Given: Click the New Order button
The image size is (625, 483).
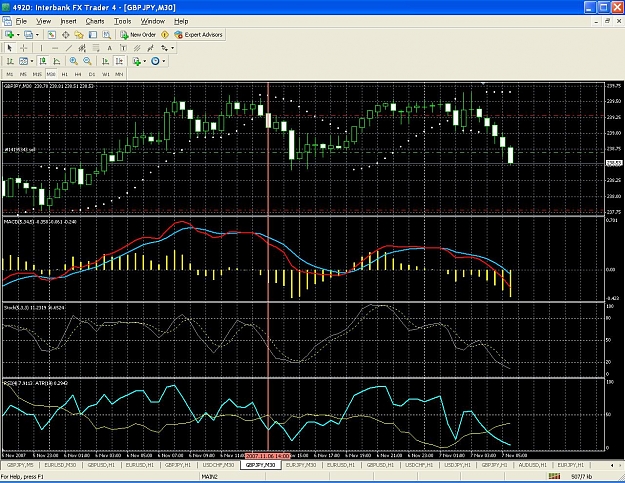Looking at the screenshot, I should [x=138, y=35].
